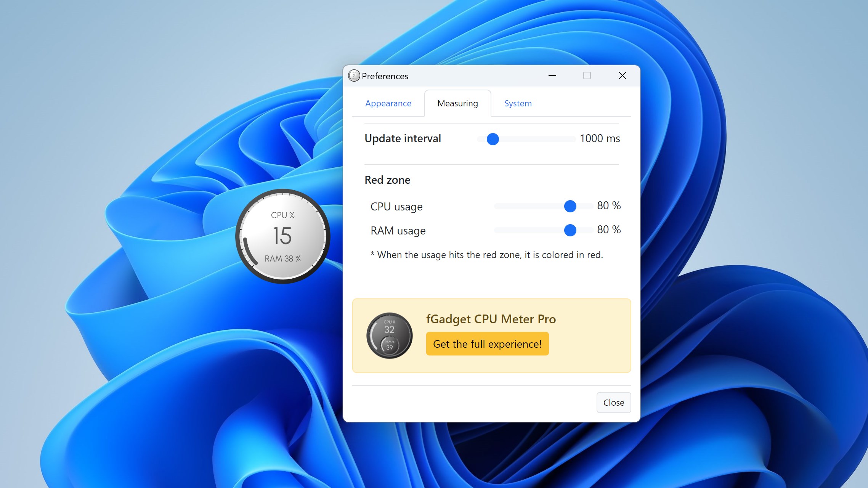The width and height of the screenshot is (868, 488).
Task: Click the Preferences app icon in the title bar
Action: pos(354,76)
